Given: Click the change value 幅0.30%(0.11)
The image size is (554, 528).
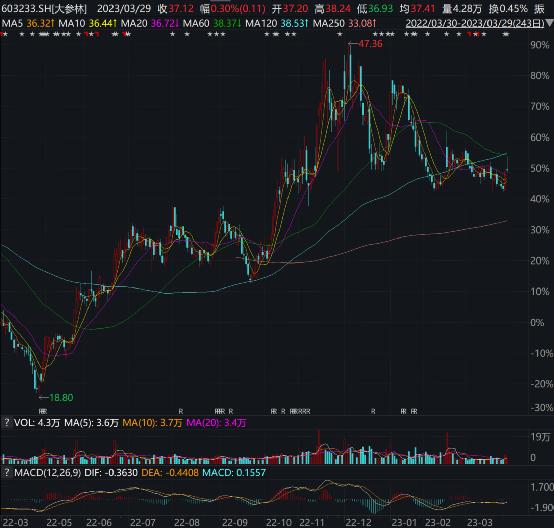Looking at the screenshot, I should [x=232, y=8].
